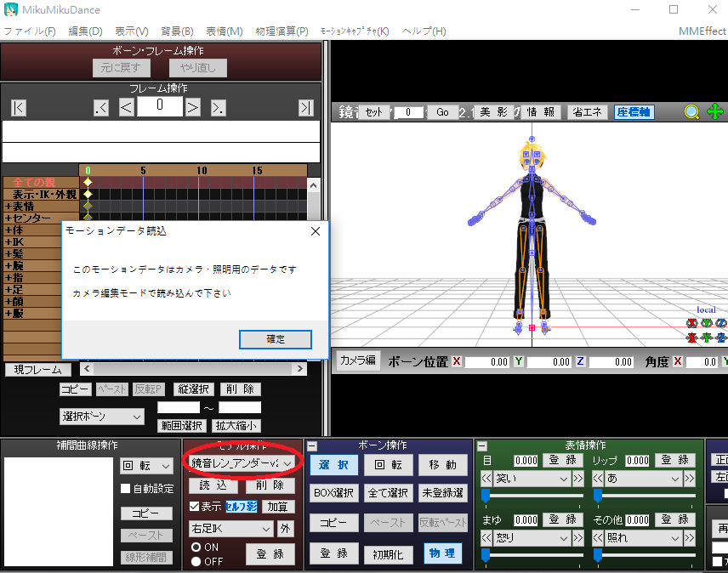Confirm dialog with 確定 button
The image size is (728, 573).
pos(276,339)
